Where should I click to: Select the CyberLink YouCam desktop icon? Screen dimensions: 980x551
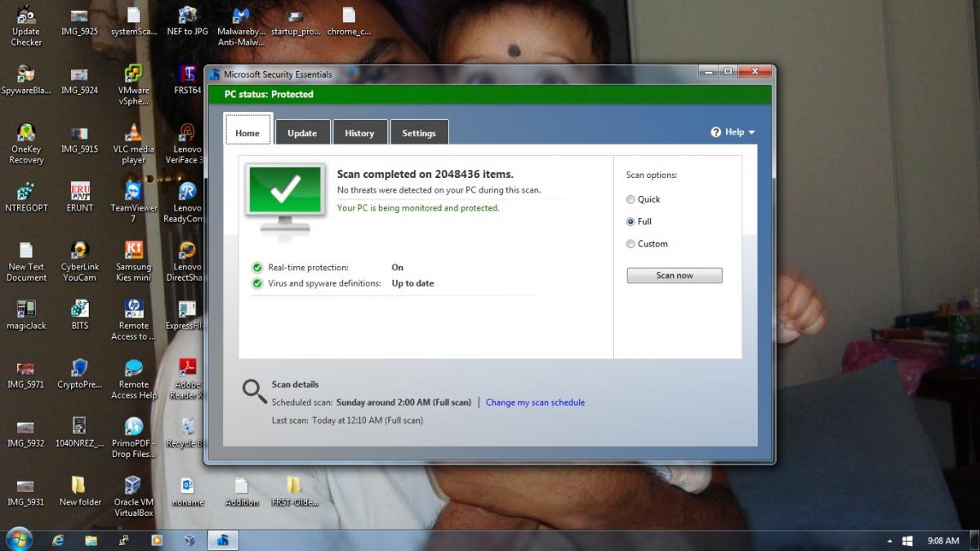80,261
